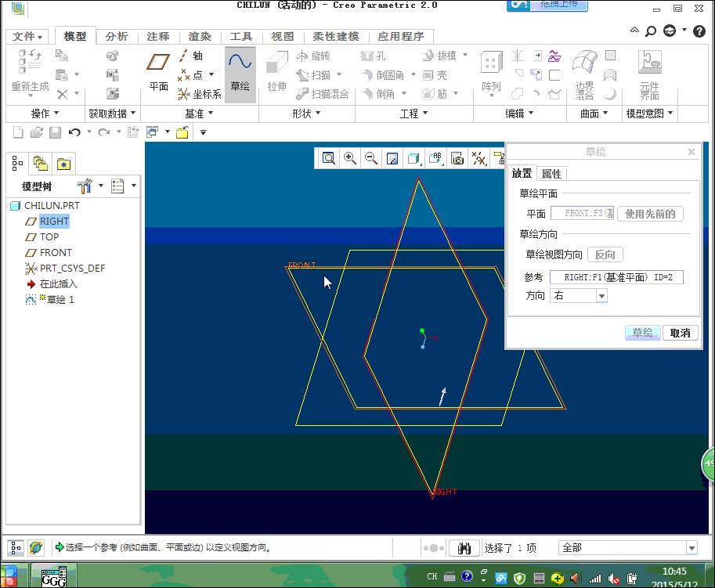Click the Swept Blend (扫描混合) tool
The height and width of the screenshot is (588, 715).
tap(323, 94)
